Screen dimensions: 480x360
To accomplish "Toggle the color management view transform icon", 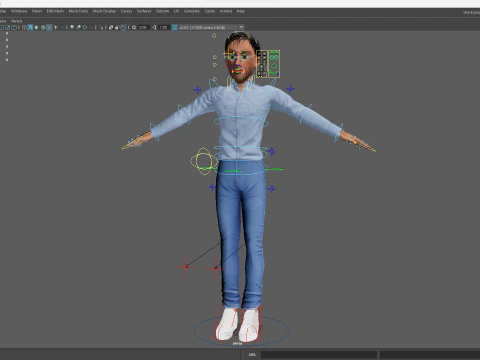I will [x=175, y=27].
